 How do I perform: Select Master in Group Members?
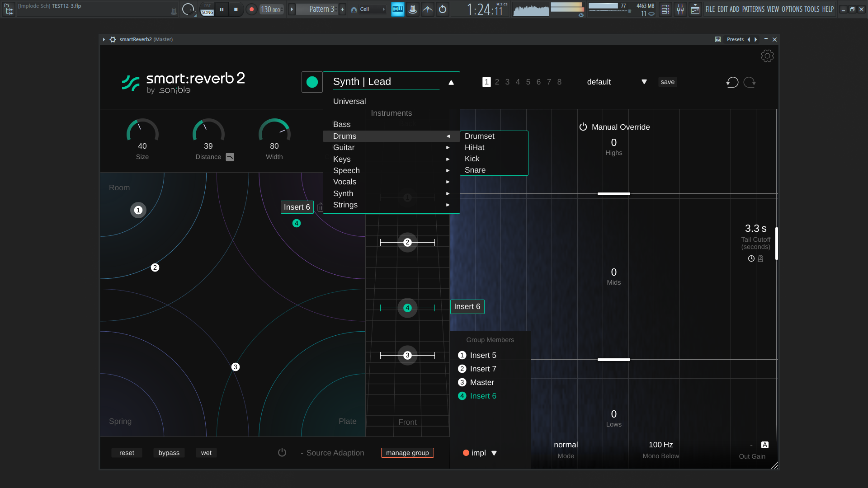[476, 382]
